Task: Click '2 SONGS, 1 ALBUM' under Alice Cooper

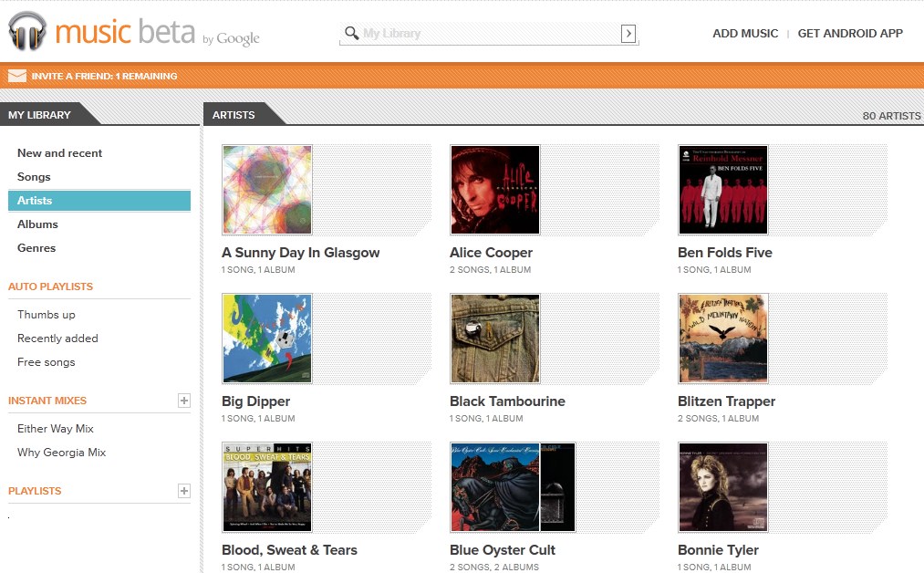Action: coord(491,270)
